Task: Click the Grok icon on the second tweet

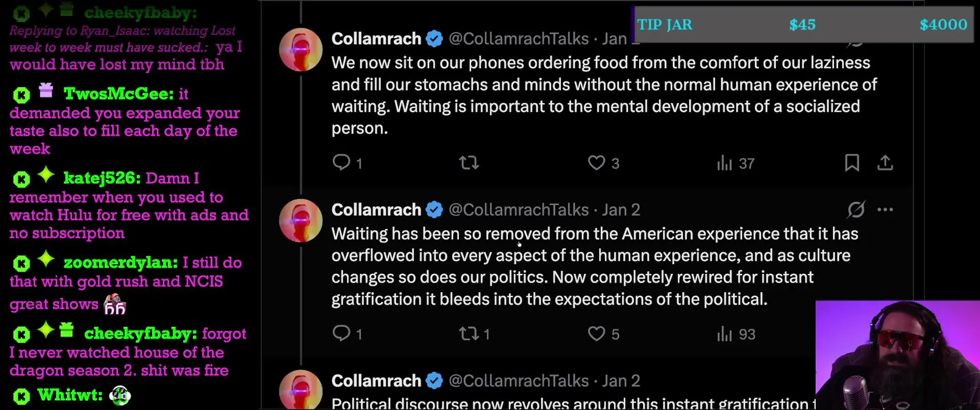Action: pos(856,210)
